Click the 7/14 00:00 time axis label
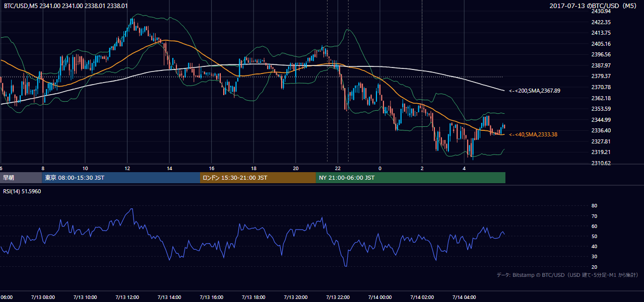This screenshot has height=302, width=644. [x=379, y=297]
